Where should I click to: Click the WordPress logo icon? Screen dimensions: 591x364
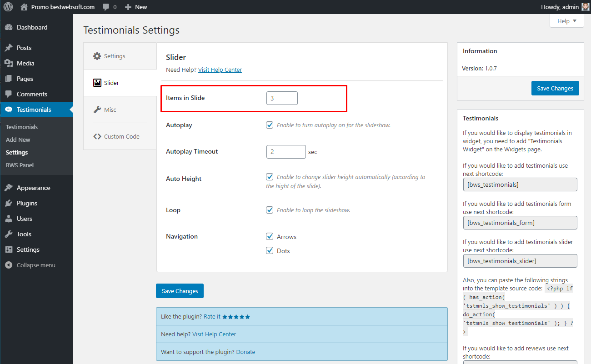pyautogui.click(x=8, y=7)
